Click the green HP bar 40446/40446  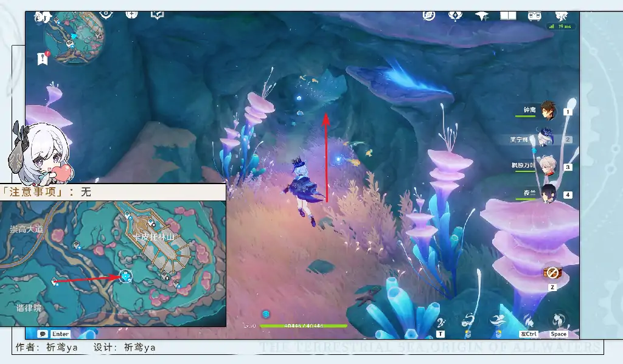click(304, 326)
